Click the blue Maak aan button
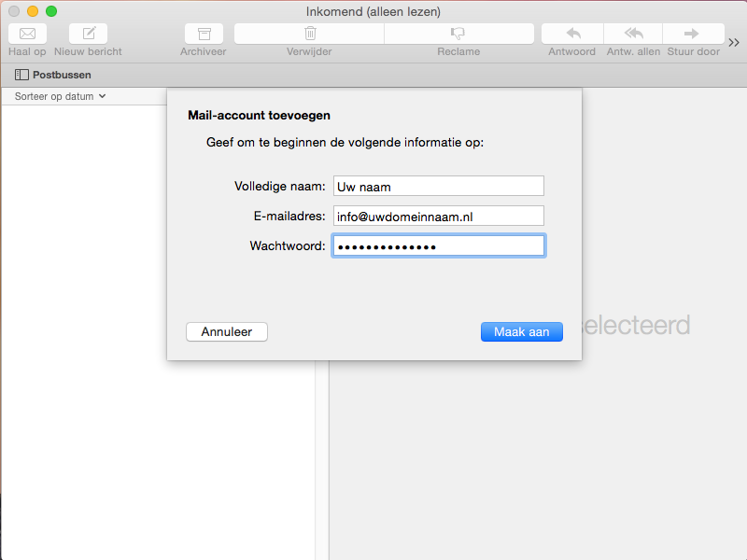747x560 pixels. coord(521,332)
